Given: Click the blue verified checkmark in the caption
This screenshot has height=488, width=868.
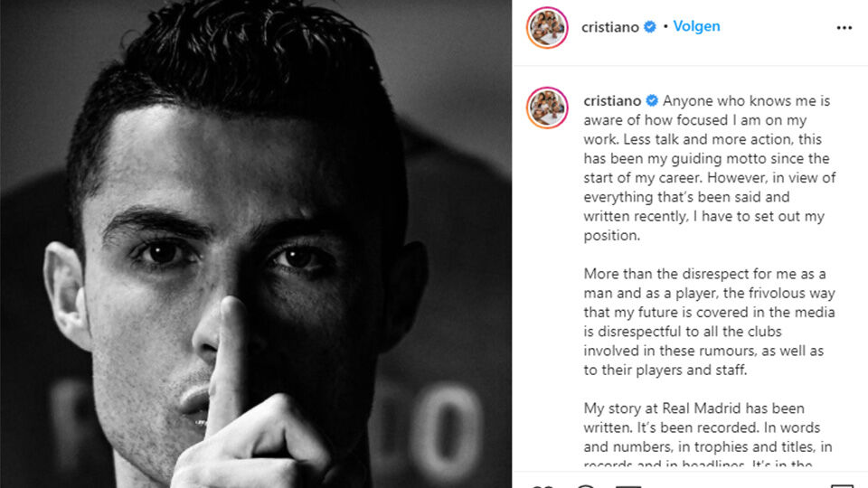Looking at the screenshot, I should (652, 100).
